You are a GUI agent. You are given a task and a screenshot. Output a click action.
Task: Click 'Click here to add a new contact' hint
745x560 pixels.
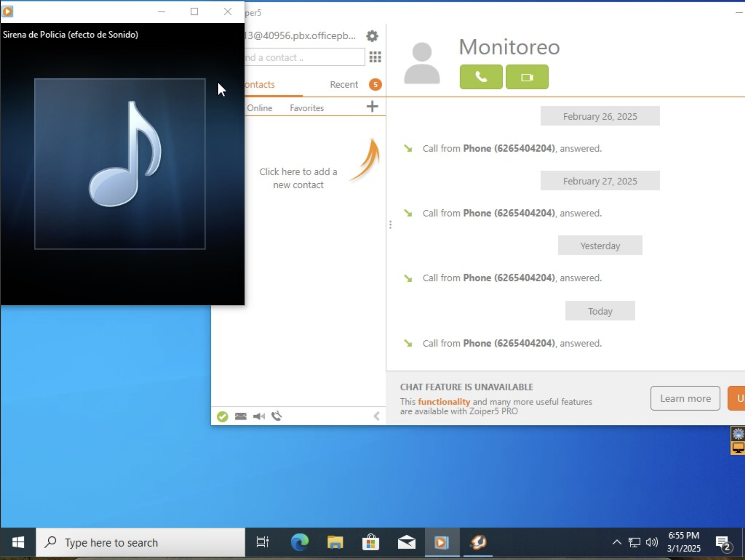pos(298,178)
